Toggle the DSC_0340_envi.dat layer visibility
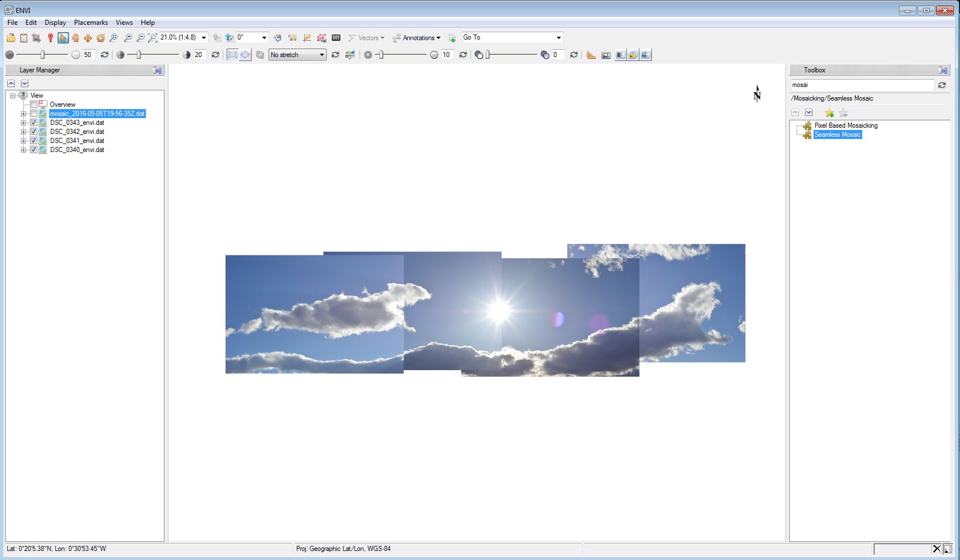 click(x=33, y=150)
